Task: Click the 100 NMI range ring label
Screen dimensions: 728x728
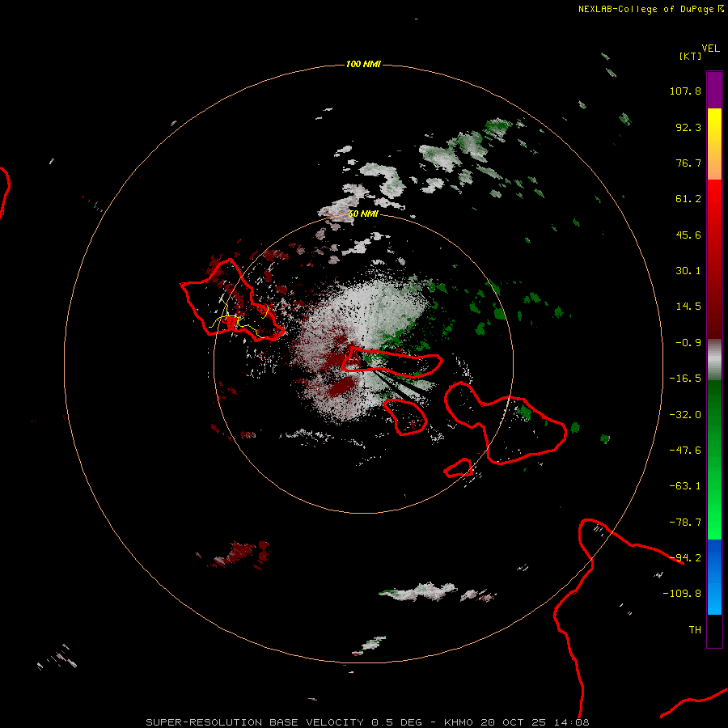Action: coord(363,64)
